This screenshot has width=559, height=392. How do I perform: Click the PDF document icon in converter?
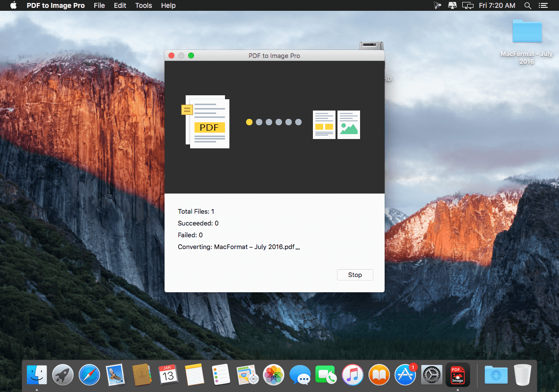pos(206,122)
